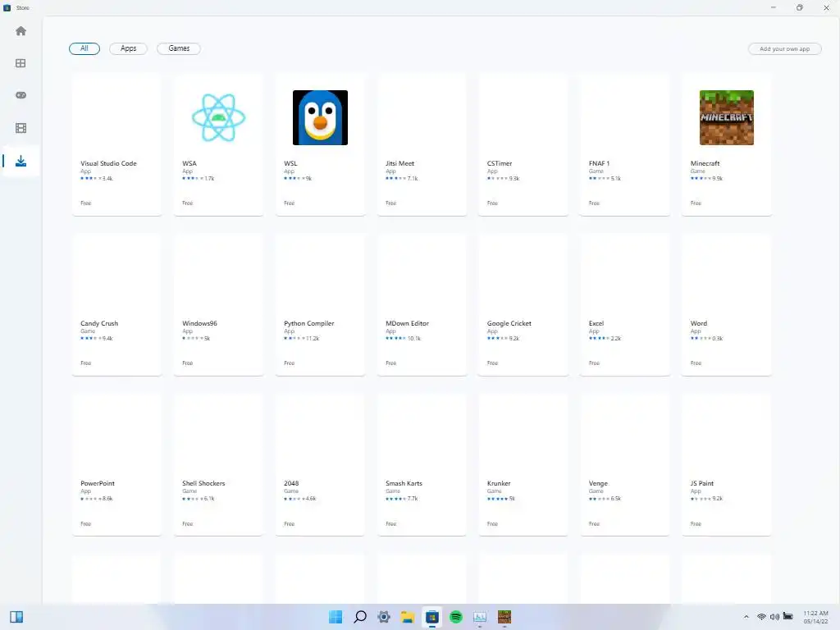Open the Krunker game title
Image resolution: width=840 pixels, height=630 pixels.
pos(499,483)
